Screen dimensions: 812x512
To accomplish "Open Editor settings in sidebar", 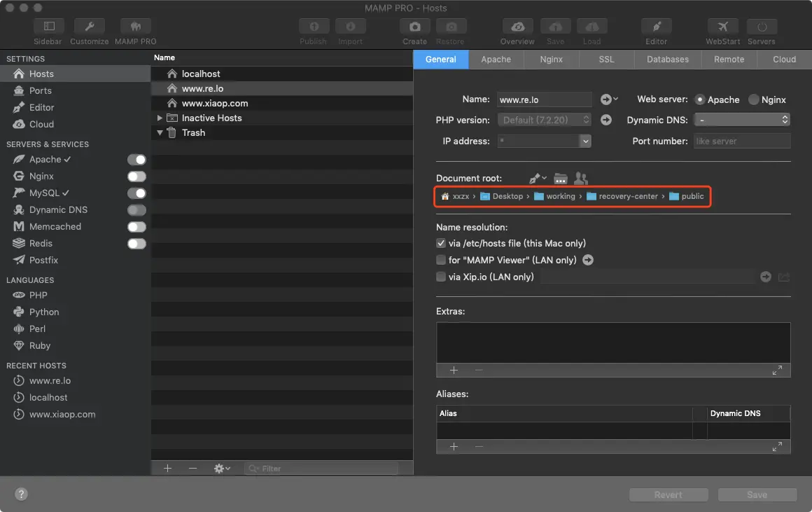I will [75, 107].
